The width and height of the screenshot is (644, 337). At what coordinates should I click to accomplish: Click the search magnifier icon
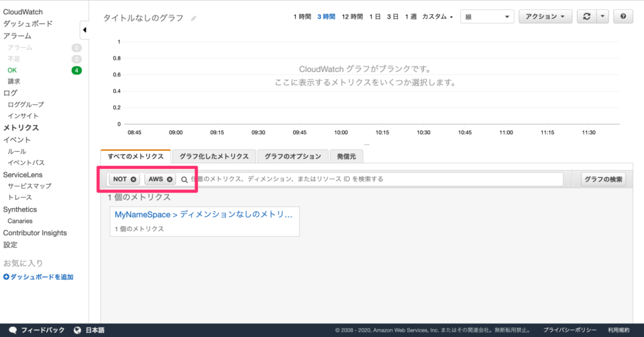click(184, 179)
